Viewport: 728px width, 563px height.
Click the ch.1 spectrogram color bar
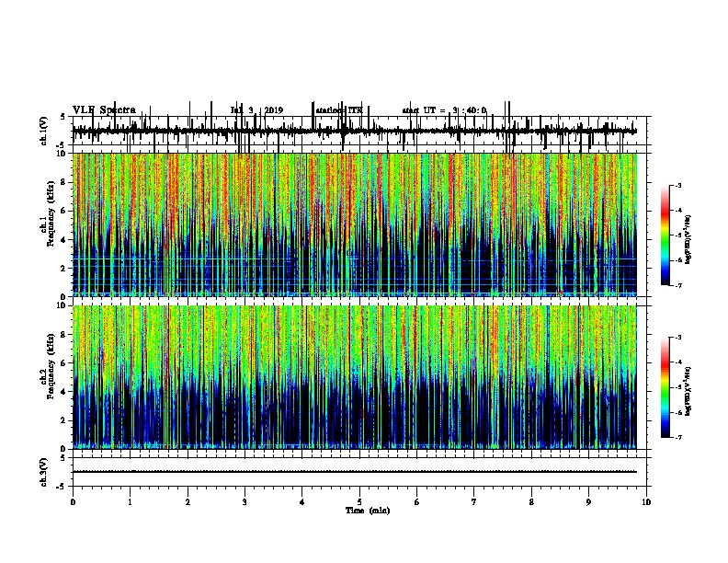[665, 236]
